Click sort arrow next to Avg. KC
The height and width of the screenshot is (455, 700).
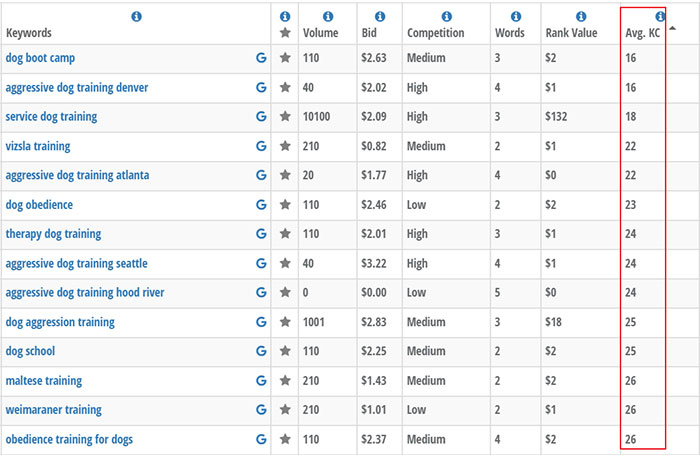(672, 28)
